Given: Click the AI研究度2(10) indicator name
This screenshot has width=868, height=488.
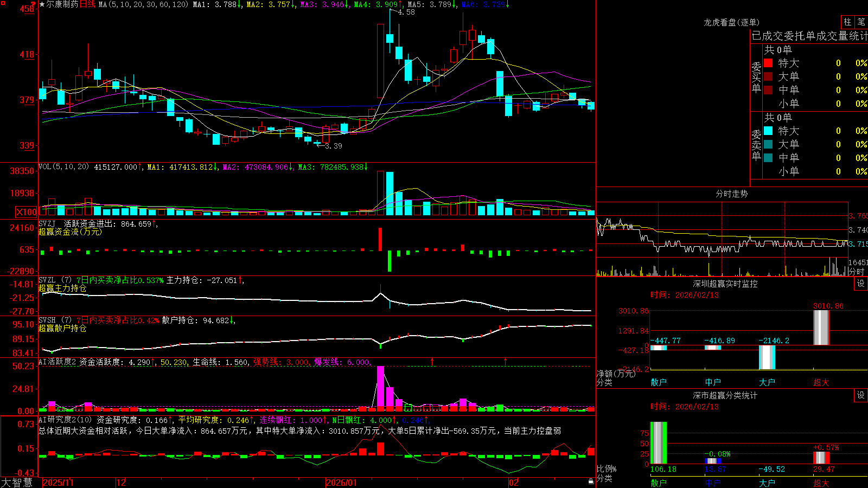Looking at the screenshot, I should click(66, 420).
